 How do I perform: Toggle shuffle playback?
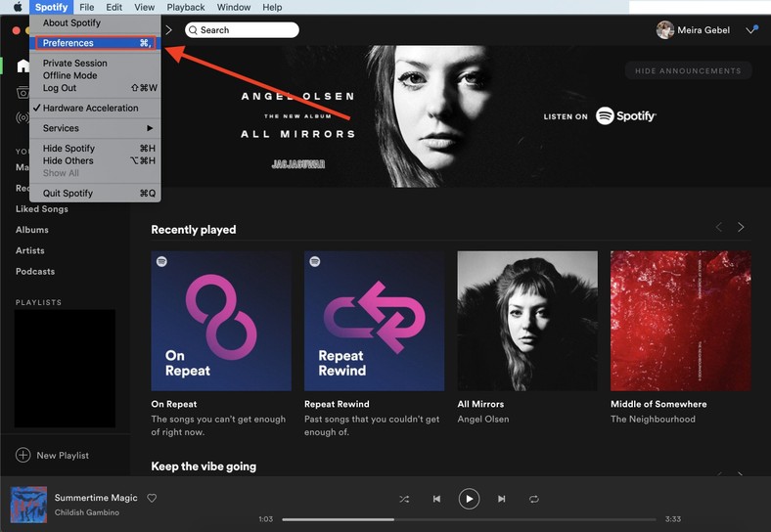pos(404,499)
